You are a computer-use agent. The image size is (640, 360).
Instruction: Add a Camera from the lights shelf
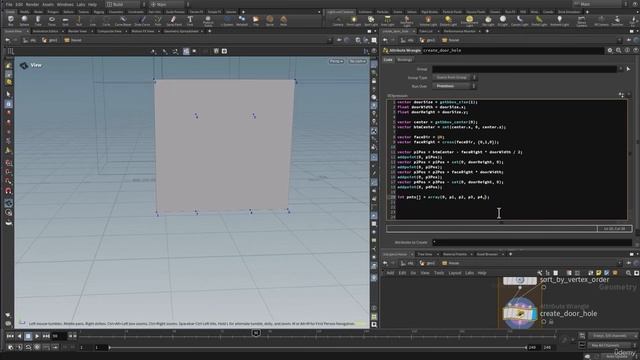[x=338, y=20]
